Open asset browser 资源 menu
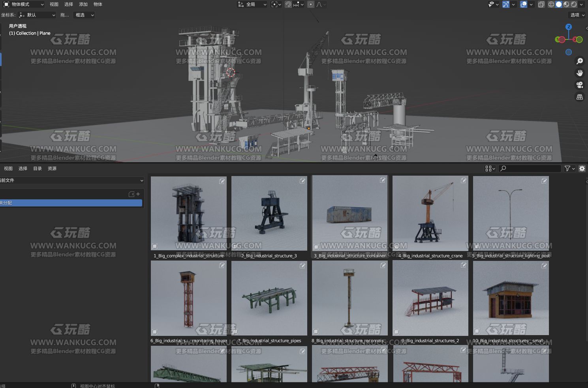This screenshot has height=388, width=588. click(52, 169)
